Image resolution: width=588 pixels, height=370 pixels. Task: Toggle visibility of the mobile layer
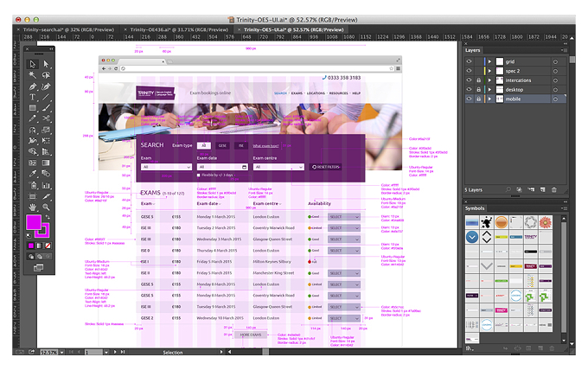(x=470, y=99)
